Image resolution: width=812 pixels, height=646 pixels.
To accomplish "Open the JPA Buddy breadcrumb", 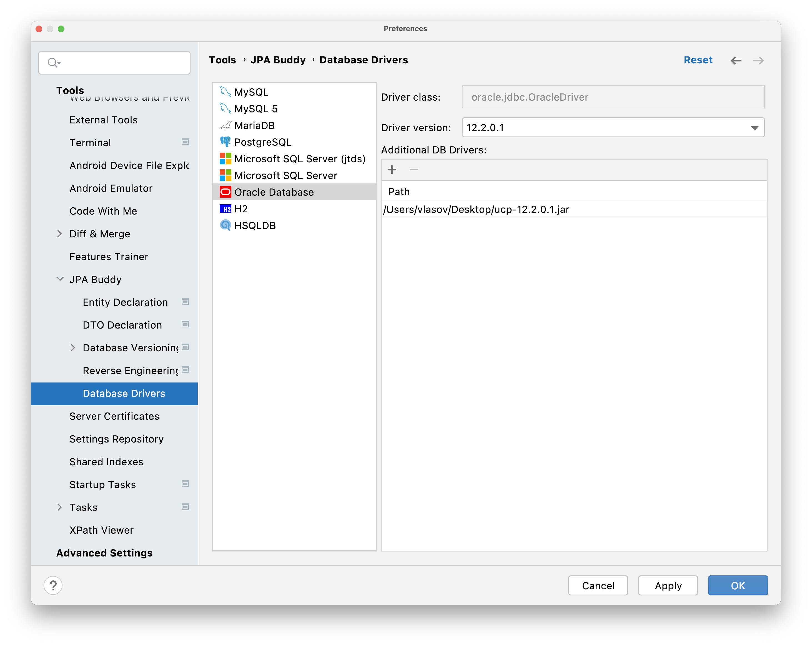I will 278,59.
